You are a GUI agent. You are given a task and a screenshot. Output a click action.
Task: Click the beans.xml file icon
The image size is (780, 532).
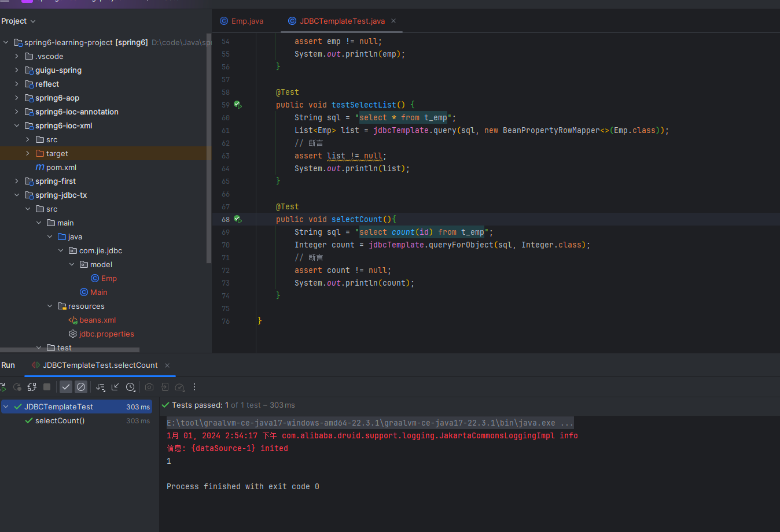click(73, 320)
